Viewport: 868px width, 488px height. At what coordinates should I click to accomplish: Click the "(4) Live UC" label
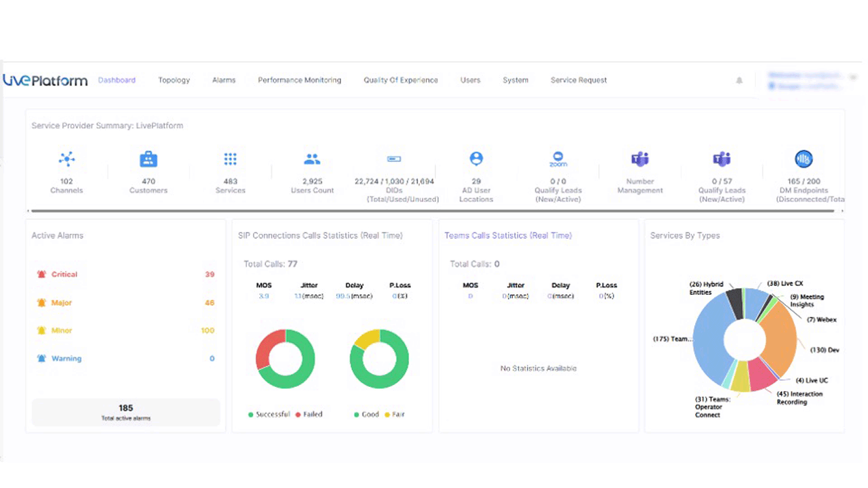tap(811, 380)
